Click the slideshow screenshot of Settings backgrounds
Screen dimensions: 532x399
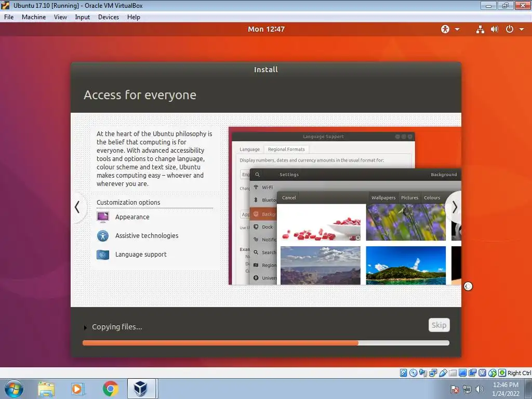pyautogui.click(x=345, y=206)
